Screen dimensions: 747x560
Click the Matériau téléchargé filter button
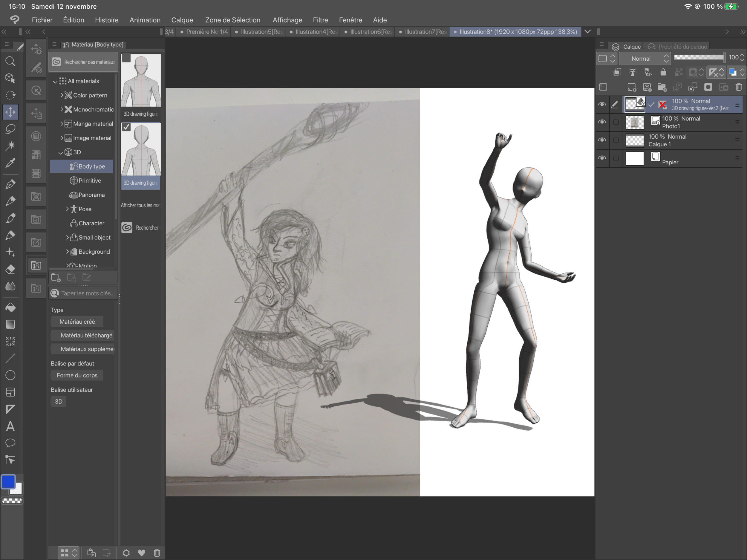pos(86,335)
